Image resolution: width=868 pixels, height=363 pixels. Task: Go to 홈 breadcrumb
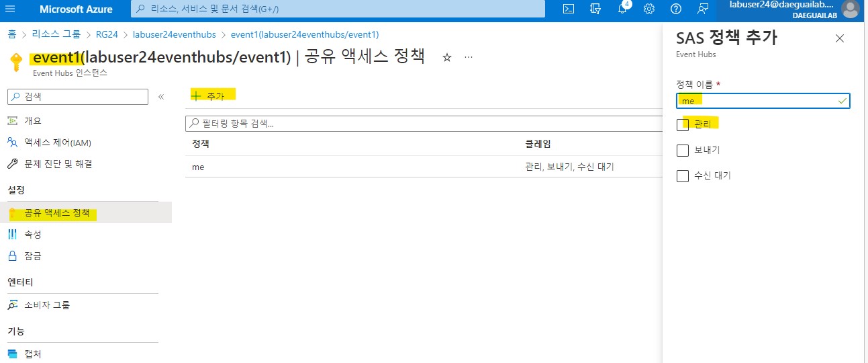point(11,34)
